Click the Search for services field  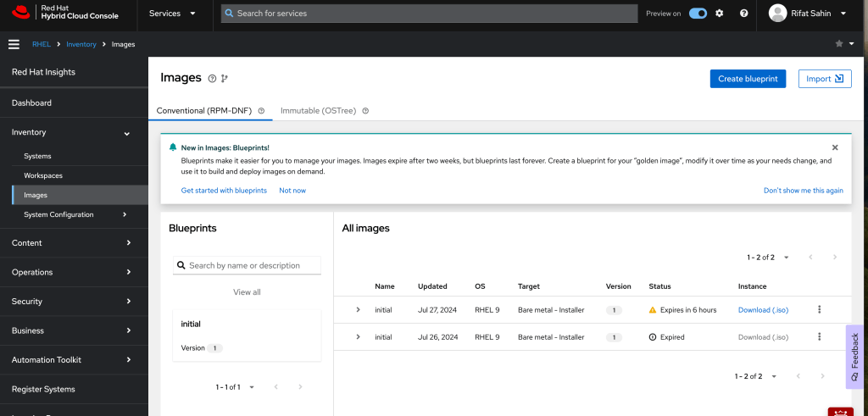pos(430,14)
